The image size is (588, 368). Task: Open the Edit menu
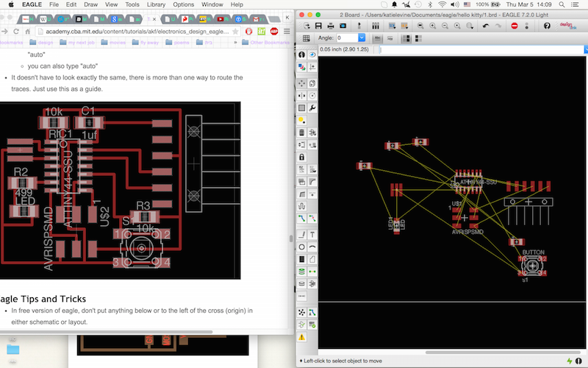click(x=71, y=4)
